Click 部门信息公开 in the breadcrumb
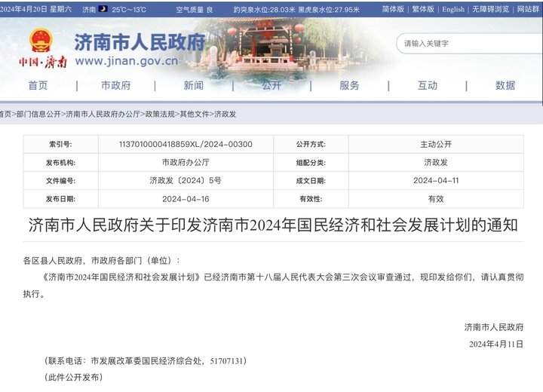The height and width of the screenshot is (392, 543). (38, 115)
